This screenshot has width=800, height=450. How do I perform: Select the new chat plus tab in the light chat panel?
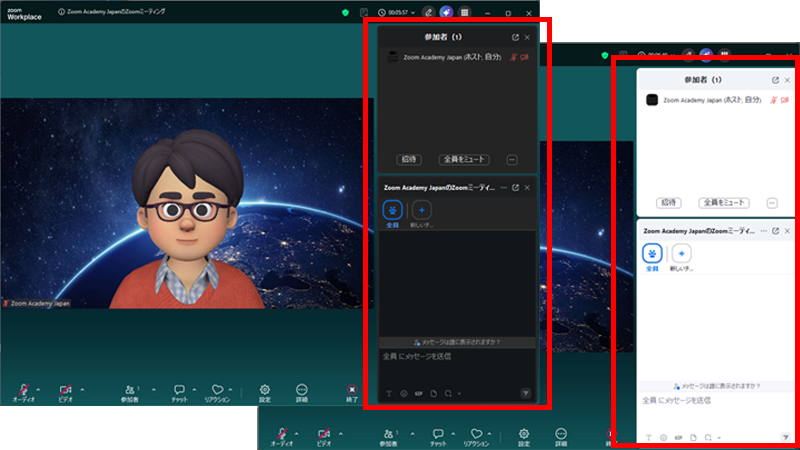coord(682,254)
